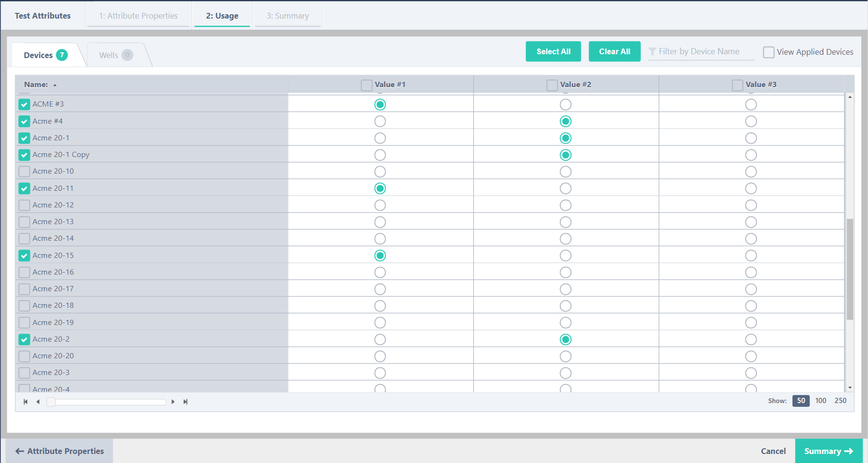The height and width of the screenshot is (463, 868).
Task: Show 250 rows per page
Action: tap(840, 401)
